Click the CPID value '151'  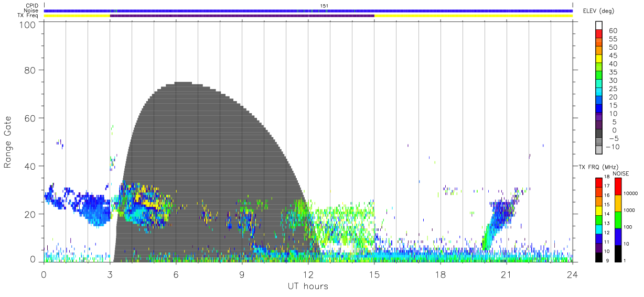(324, 6)
